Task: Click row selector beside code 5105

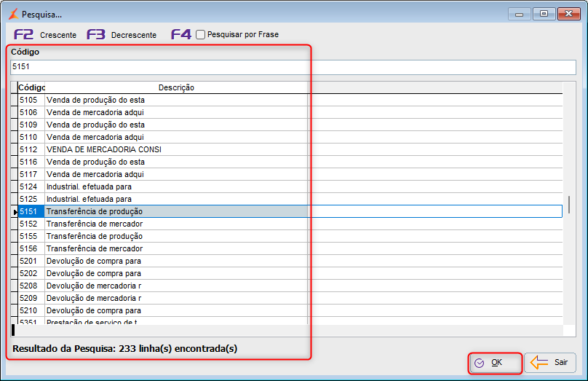Action: pyautogui.click(x=15, y=100)
